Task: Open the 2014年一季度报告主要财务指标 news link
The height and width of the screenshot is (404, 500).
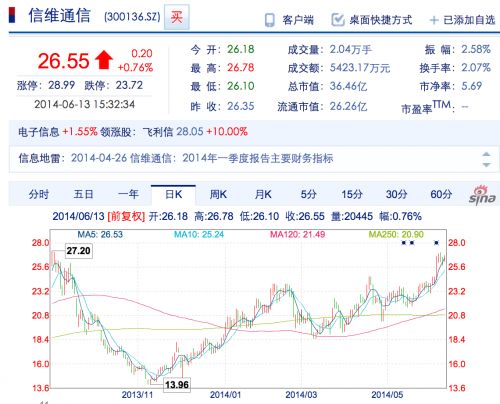Action: pyautogui.click(x=258, y=158)
